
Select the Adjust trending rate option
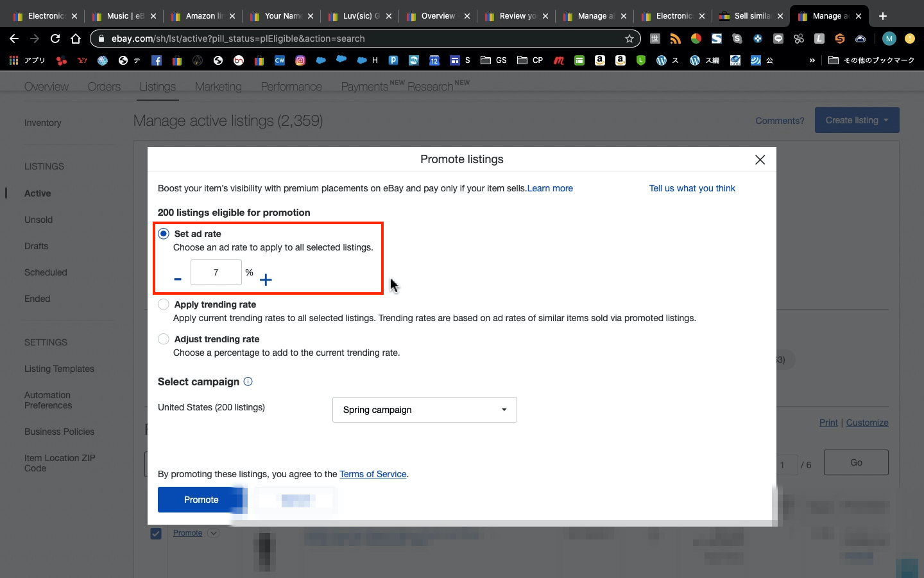coord(164,339)
